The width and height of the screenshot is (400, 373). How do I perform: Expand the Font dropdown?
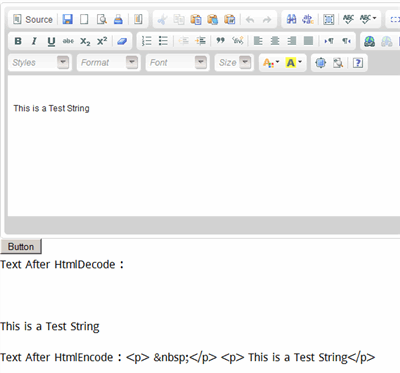pos(178,62)
